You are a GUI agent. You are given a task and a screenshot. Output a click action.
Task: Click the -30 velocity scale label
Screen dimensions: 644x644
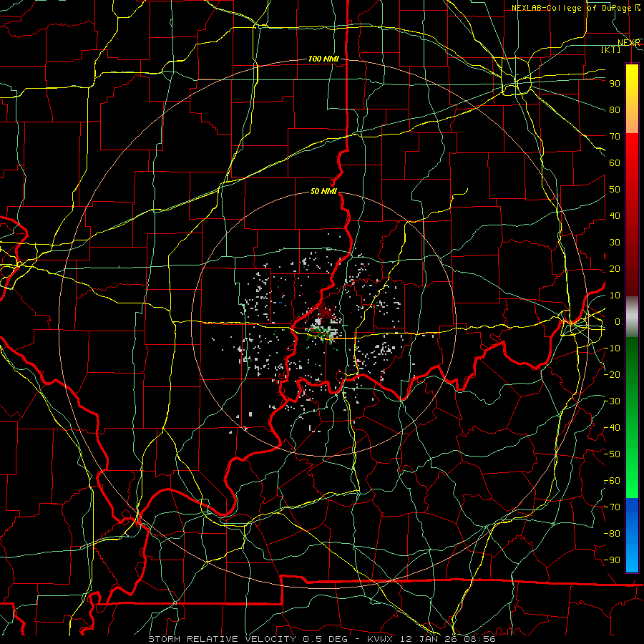[612, 401]
